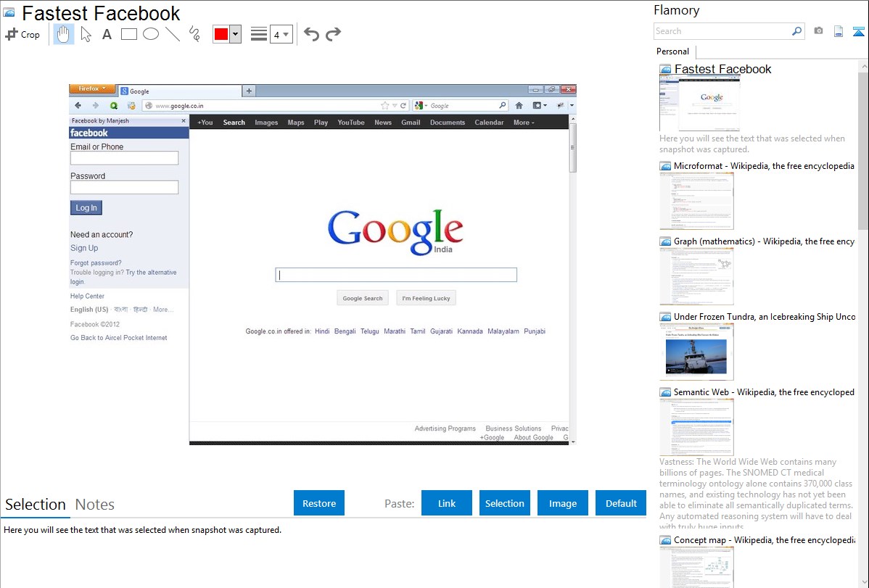Click the orange Firefox menu button in the screenshot
Image resolution: width=869 pixels, height=588 pixels.
tap(92, 89)
